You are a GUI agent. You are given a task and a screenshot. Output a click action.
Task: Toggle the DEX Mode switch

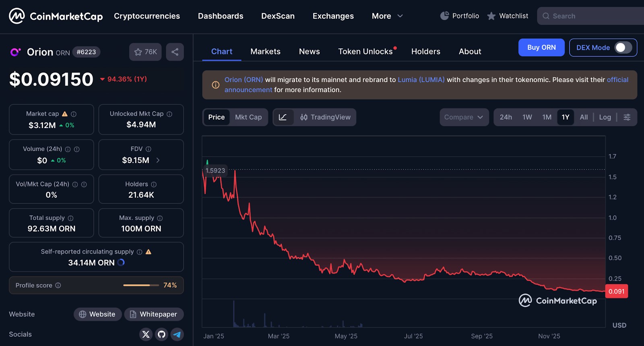coord(623,48)
